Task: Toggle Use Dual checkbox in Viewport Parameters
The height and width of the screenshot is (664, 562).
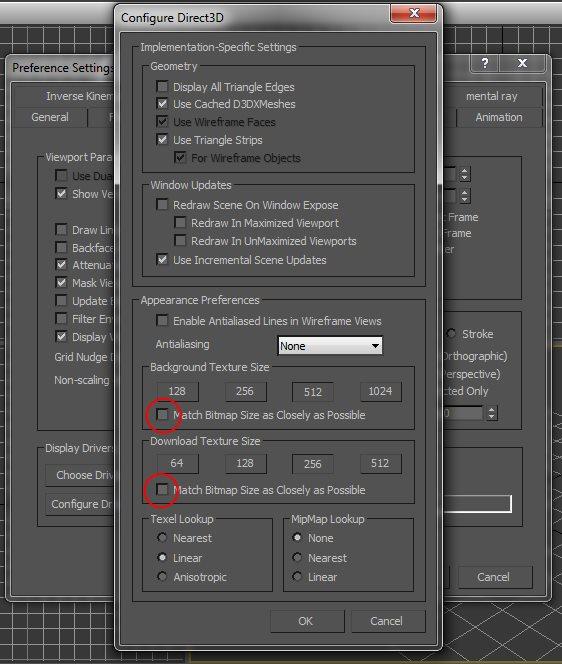Action: 61,175
